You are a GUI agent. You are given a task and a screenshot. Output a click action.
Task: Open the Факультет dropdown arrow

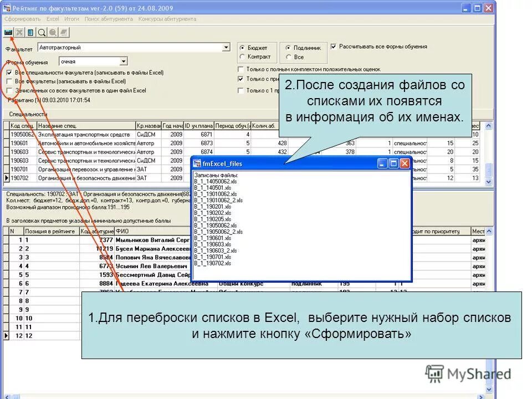pos(226,48)
